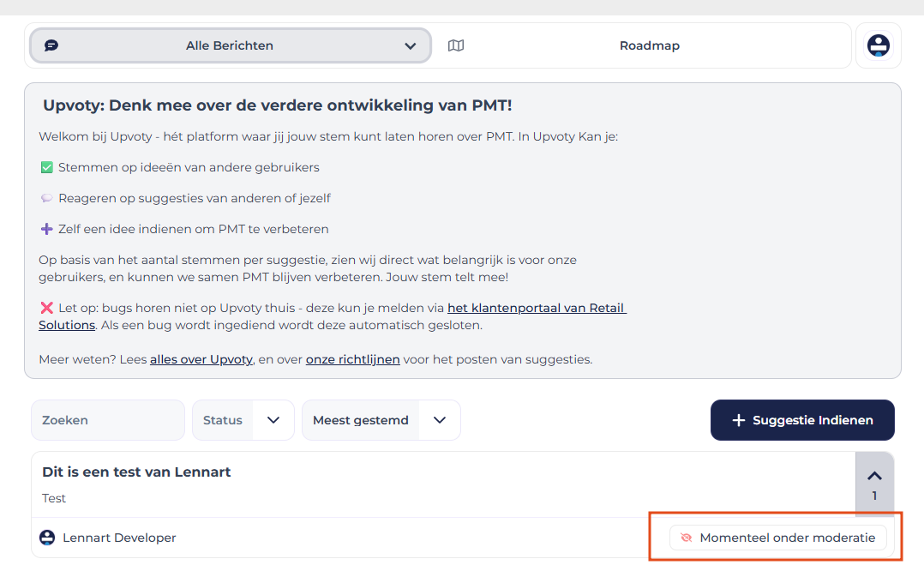Open the Meest gestemd sort dropdown
The height and width of the screenshot is (583, 924).
(381, 420)
